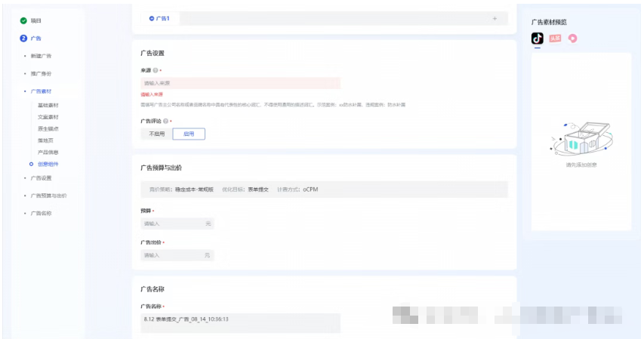644x339 pixels.
Task: Click the 广告 step label
Action: (x=36, y=39)
